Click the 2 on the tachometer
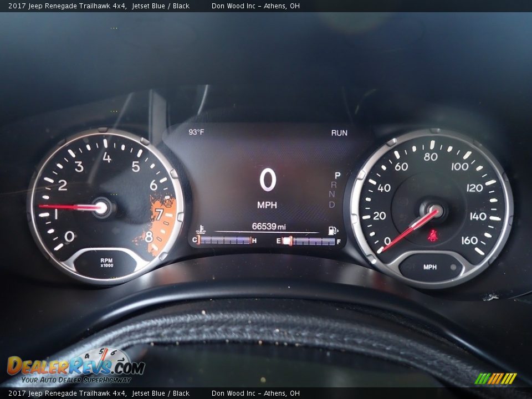Image resolution: width=532 pixels, height=399 pixels. (63, 185)
